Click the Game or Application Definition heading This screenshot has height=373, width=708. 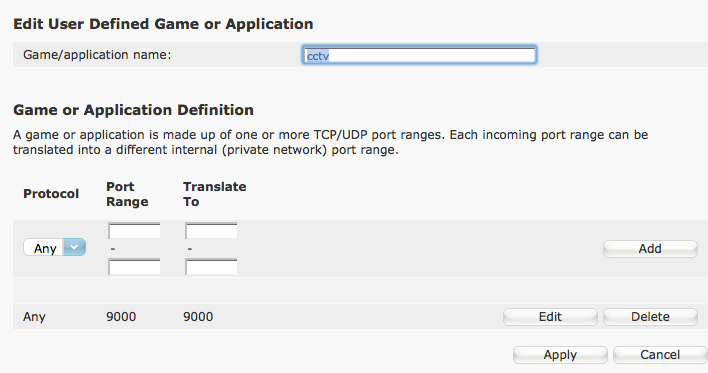[133, 110]
